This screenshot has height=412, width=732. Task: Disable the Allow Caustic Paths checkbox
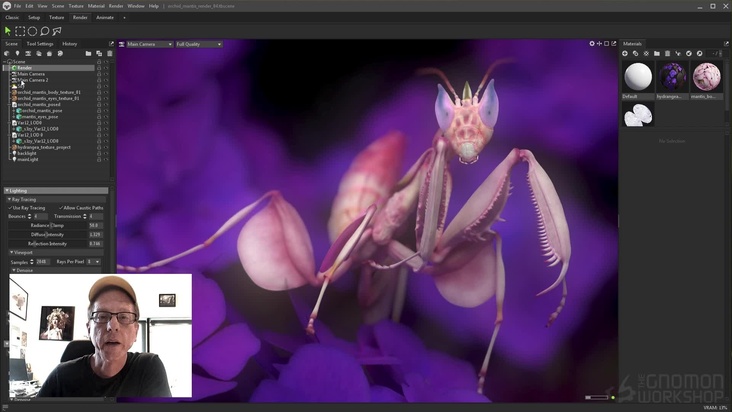pyautogui.click(x=60, y=208)
